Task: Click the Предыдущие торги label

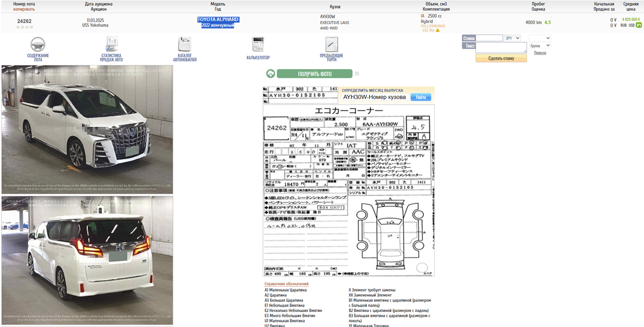Action: [x=332, y=57]
